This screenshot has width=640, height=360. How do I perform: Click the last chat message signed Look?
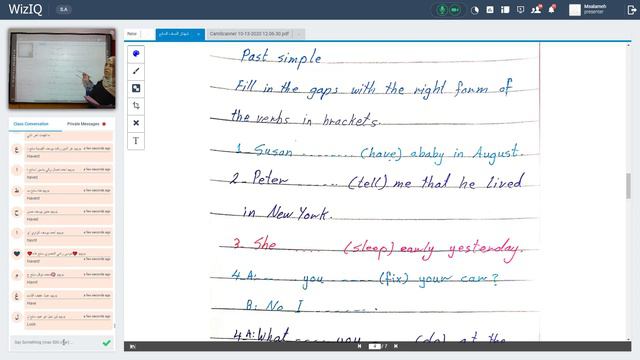(68, 320)
